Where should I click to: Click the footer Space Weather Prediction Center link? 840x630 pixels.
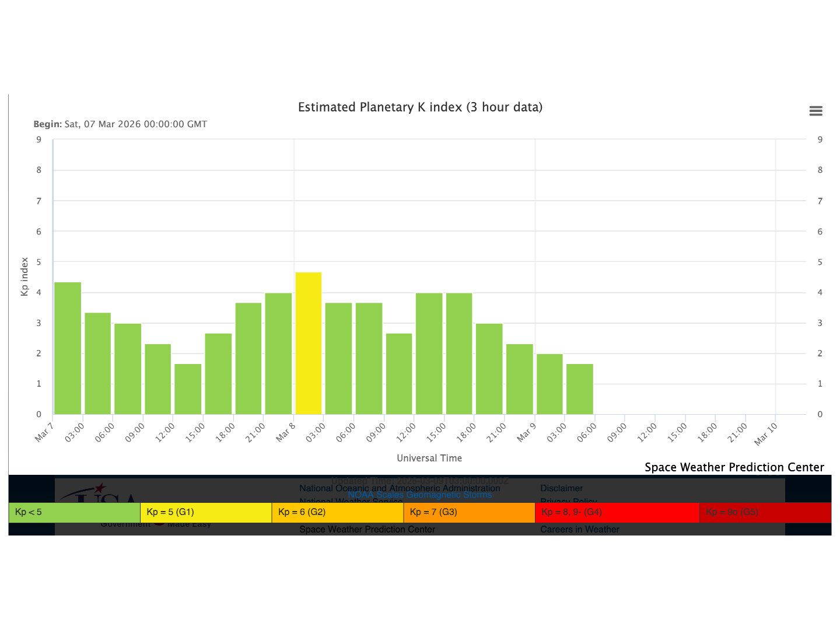pos(367,530)
